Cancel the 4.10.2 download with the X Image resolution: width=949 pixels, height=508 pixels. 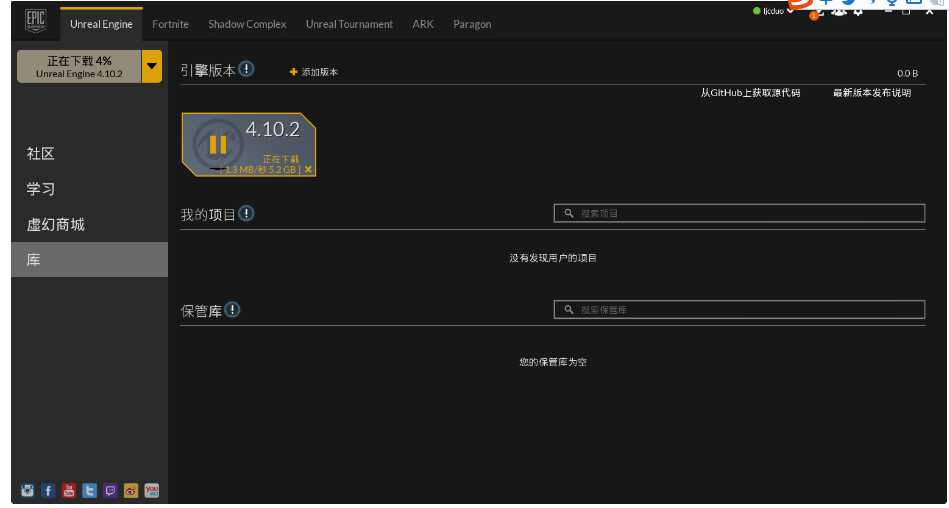click(309, 170)
